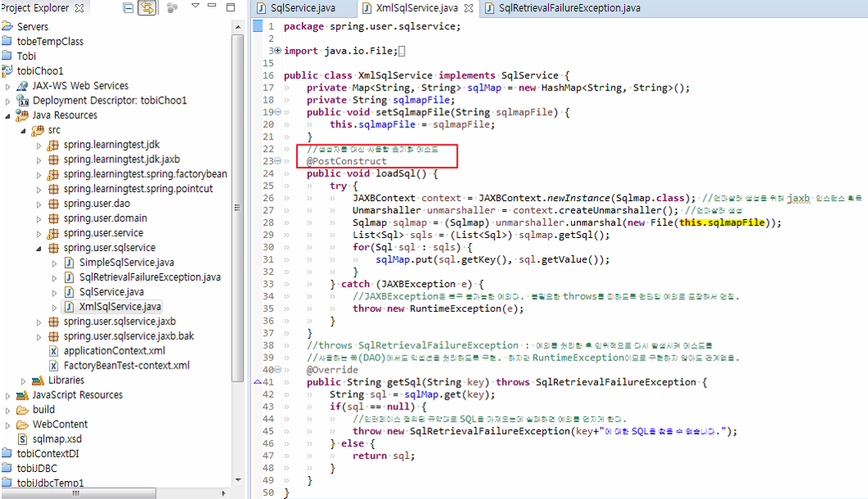Click the Project Explorer scroll up arrow

[238, 26]
